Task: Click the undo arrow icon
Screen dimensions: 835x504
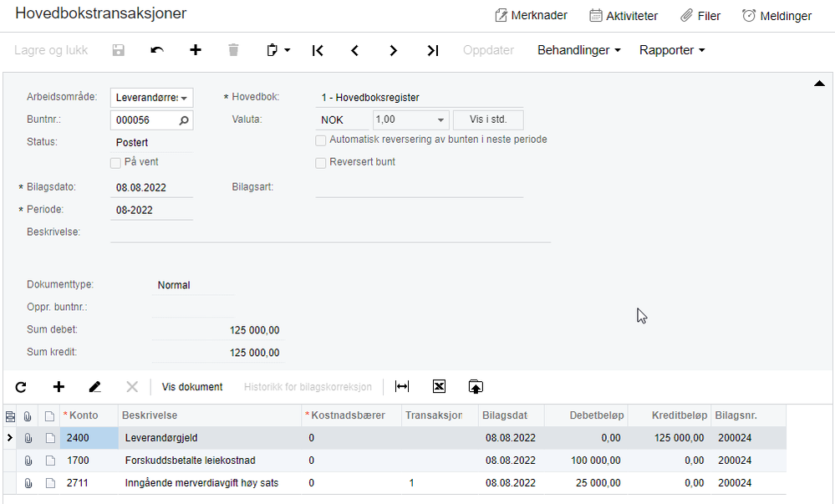Action: 157,50
